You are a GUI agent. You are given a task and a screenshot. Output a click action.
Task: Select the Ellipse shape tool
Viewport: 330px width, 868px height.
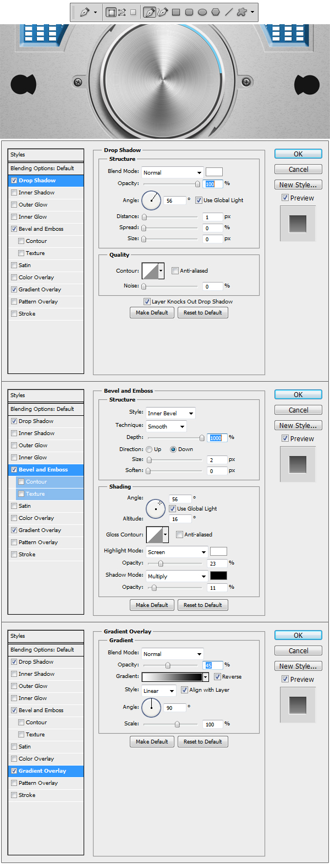pyautogui.click(x=202, y=12)
